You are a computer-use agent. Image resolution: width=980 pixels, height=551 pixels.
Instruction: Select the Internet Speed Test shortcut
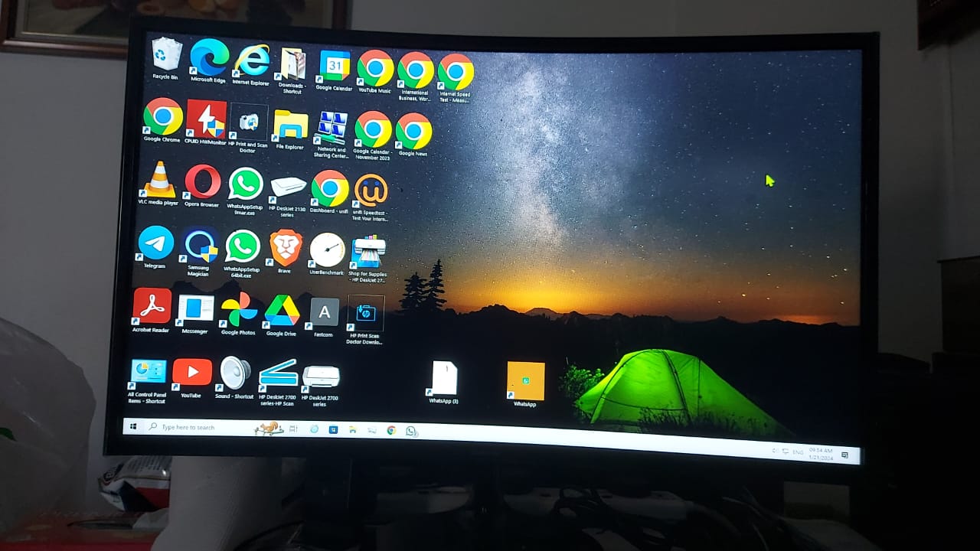456,77
